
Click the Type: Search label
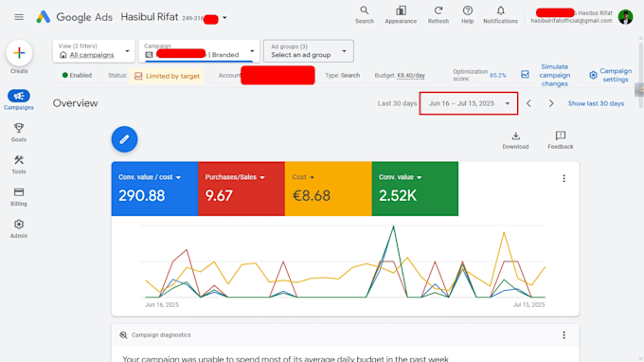[x=342, y=75]
